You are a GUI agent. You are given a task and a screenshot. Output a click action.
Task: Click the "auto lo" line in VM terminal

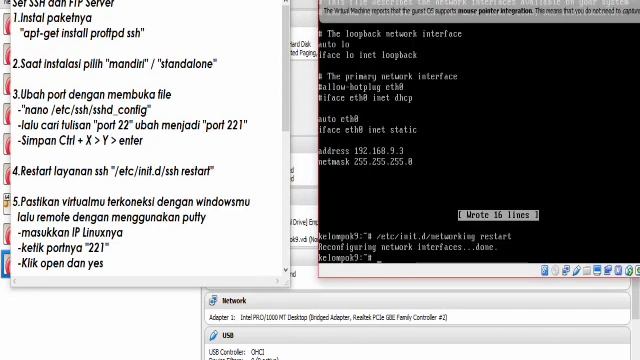(334, 44)
